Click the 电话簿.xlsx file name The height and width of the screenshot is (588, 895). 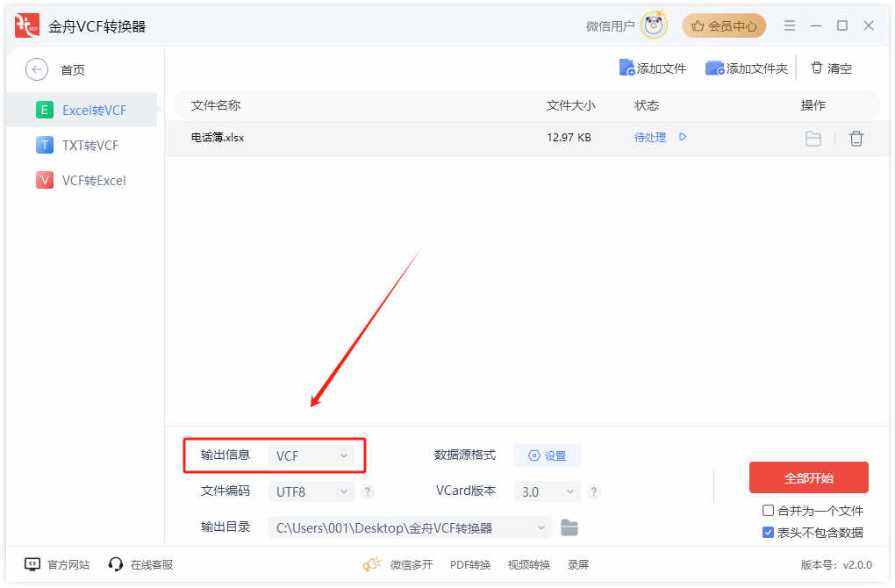click(218, 138)
